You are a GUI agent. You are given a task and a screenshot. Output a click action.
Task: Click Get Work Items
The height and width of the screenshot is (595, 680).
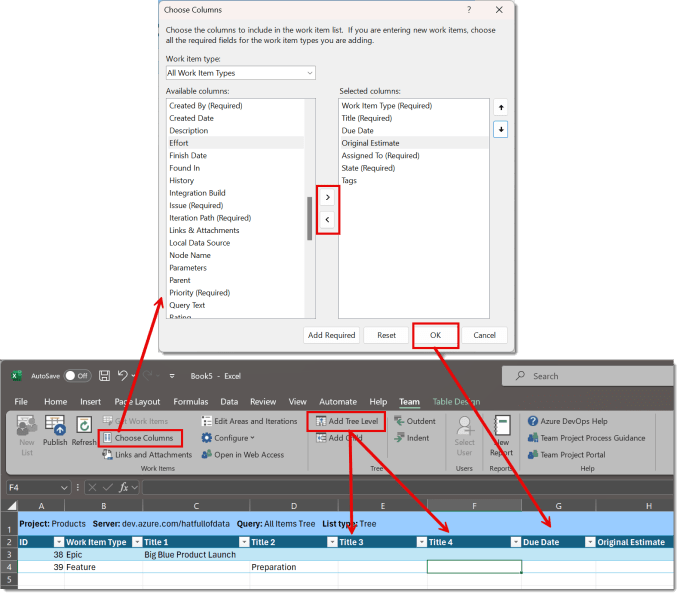tap(135, 422)
